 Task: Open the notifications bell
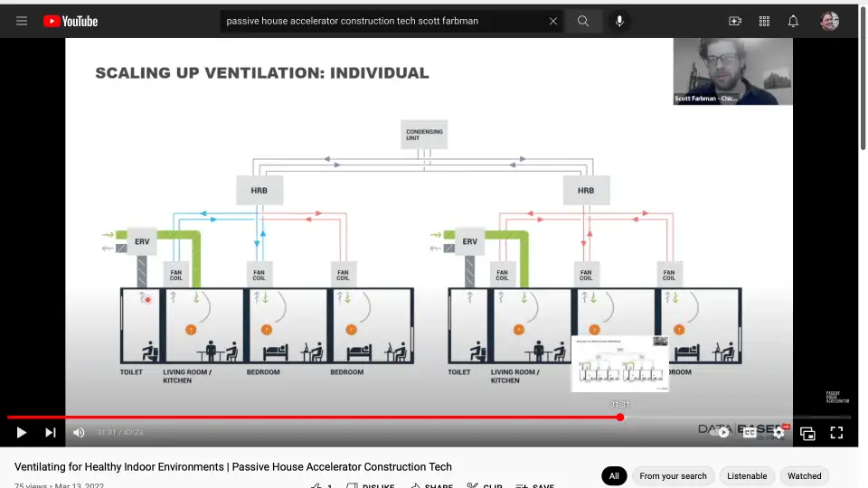793,21
